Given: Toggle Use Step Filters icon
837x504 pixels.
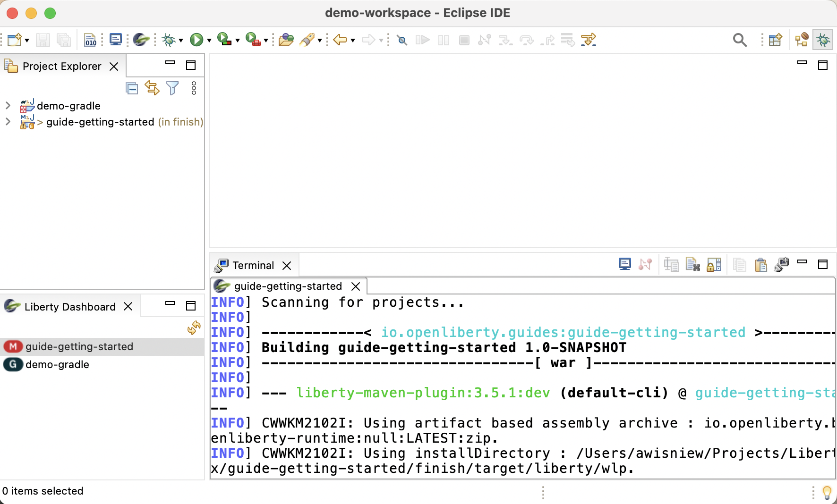Looking at the screenshot, I should click(589, 40).
